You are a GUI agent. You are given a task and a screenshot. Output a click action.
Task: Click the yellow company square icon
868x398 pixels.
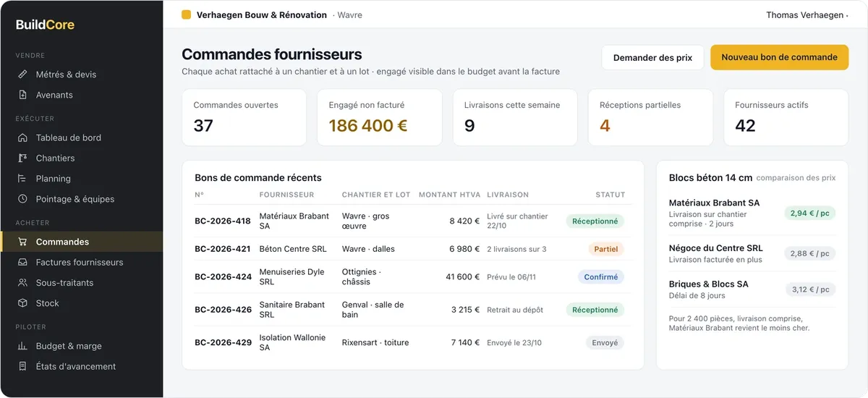pos(187,14)
